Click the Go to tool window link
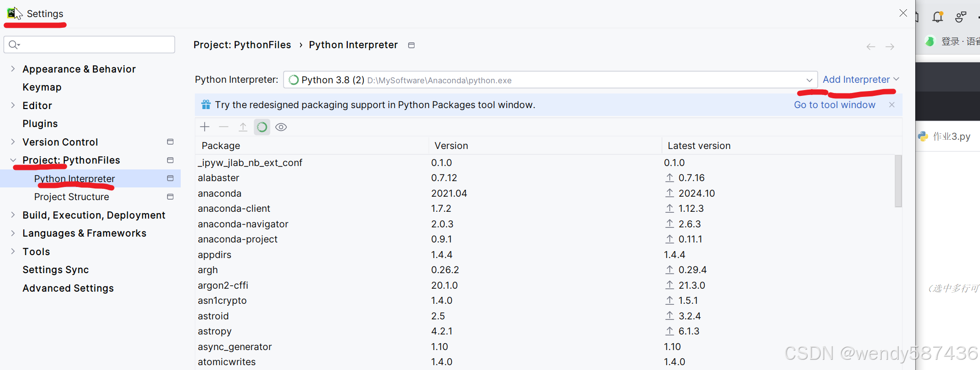This screenshot has width=980, height=370. coord(834,105)
